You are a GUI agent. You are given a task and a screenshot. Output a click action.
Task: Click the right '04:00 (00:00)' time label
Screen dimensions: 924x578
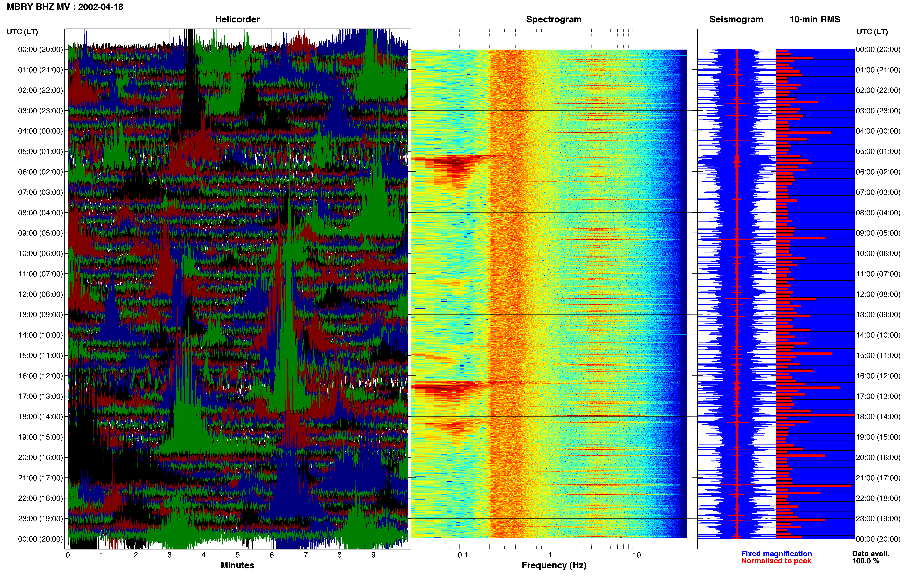pyautogui.click(x=878, y=131)
